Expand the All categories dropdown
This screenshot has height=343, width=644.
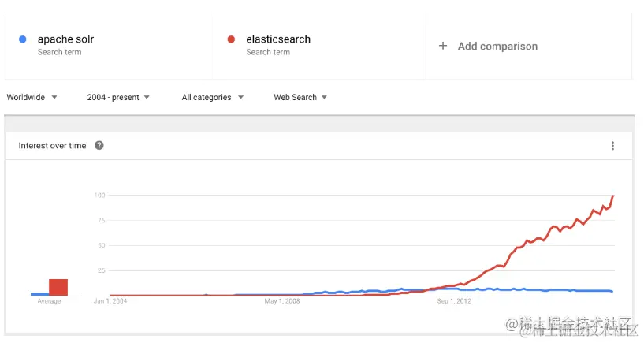point(213,97)
